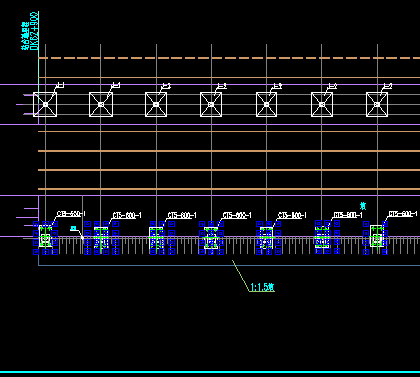Image resolution: width=420 pixels, height=377 pixels.
Task: Pick the yellow-green leader line to 1:1.5
Action: coord(241,276)
